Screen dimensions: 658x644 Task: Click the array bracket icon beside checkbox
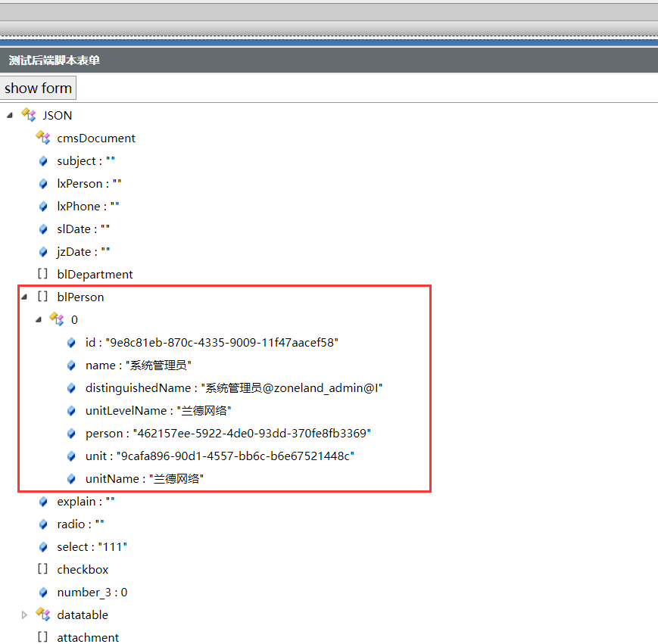[43, 569]
